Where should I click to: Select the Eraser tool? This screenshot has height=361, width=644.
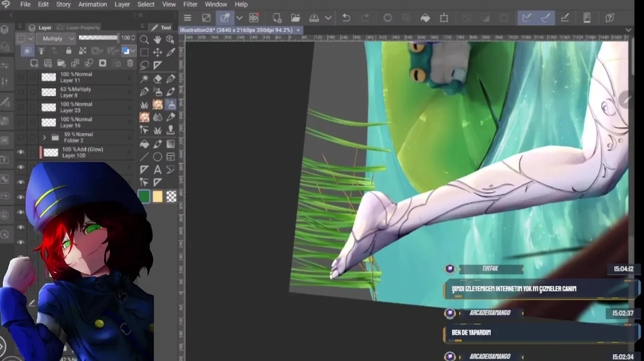point(158,78)
